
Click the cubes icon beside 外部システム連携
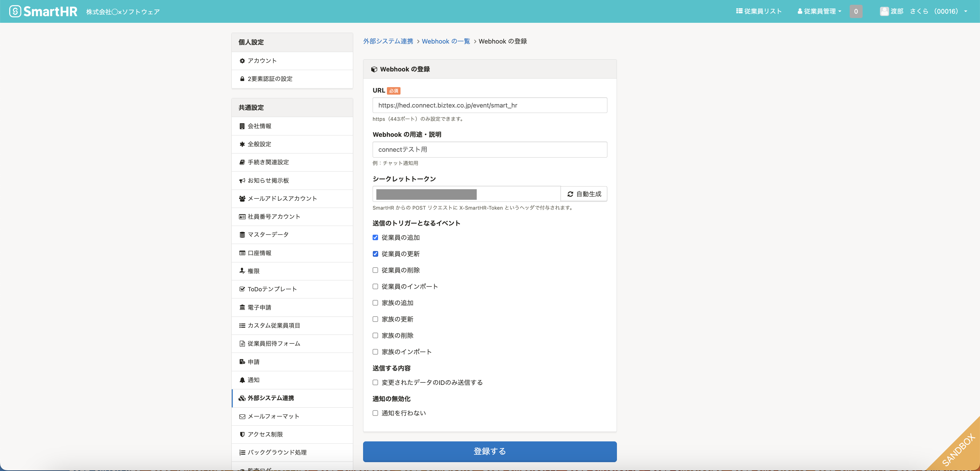[x=242, y=398]
